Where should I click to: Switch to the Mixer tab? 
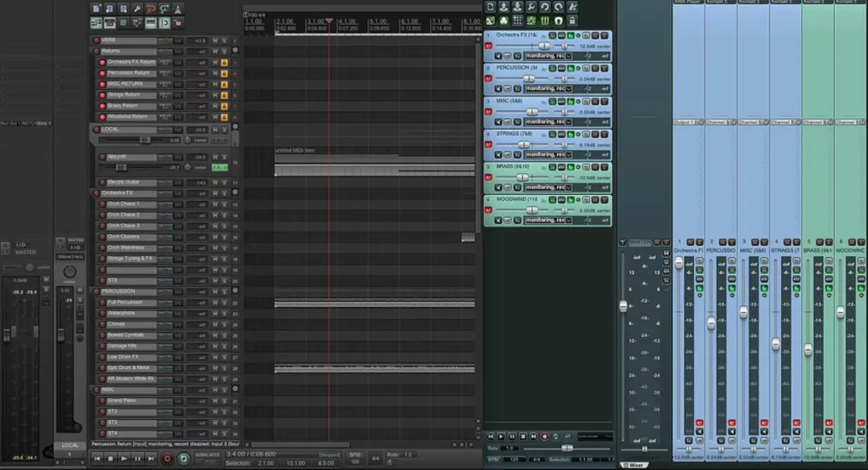click(x=636, y=465)
